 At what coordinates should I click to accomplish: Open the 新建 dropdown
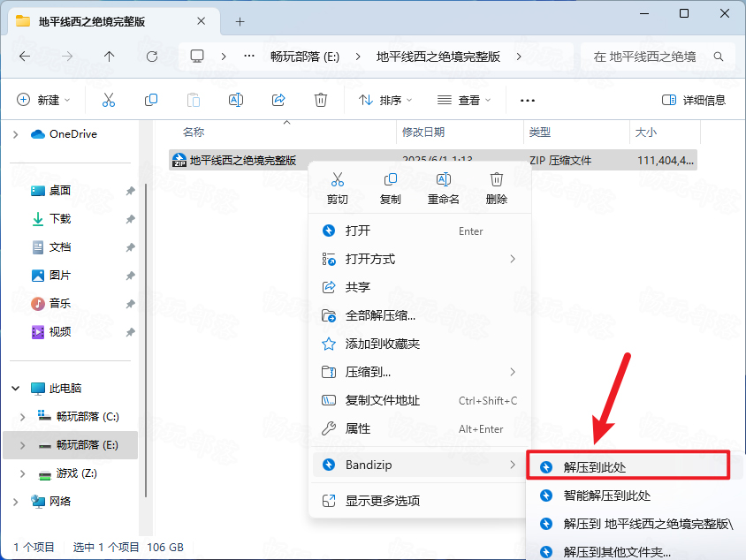pyautogui.click(x=43, y=100)
